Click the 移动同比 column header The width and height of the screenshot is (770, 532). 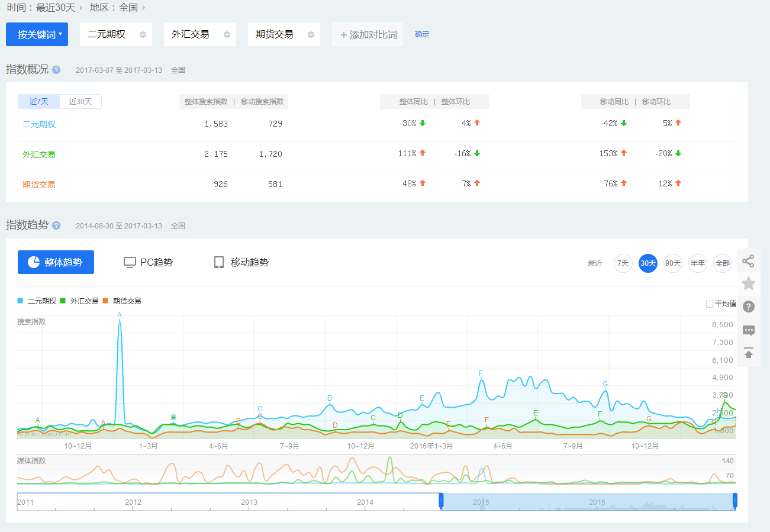(x=614, y=102)
